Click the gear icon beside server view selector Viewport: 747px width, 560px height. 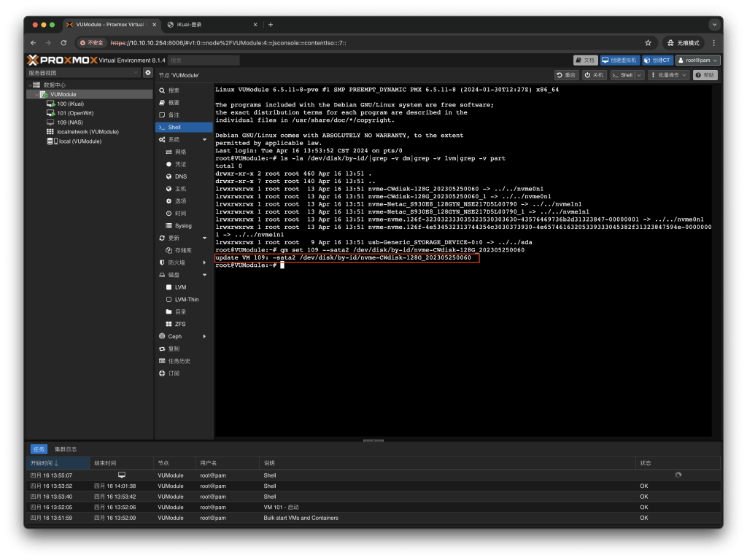(148, 73)
